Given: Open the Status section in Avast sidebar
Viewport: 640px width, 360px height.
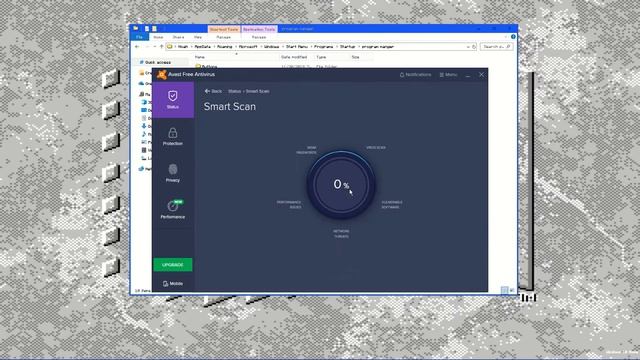Looking at the screenshot, I should pyautogui.click(x=173, y=100).
